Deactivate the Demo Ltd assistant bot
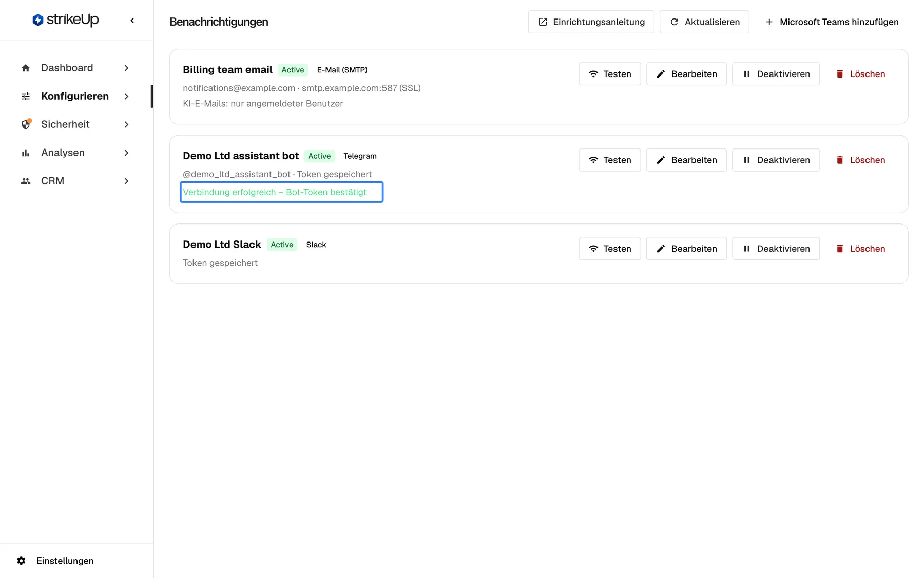 tap(776, 160)
